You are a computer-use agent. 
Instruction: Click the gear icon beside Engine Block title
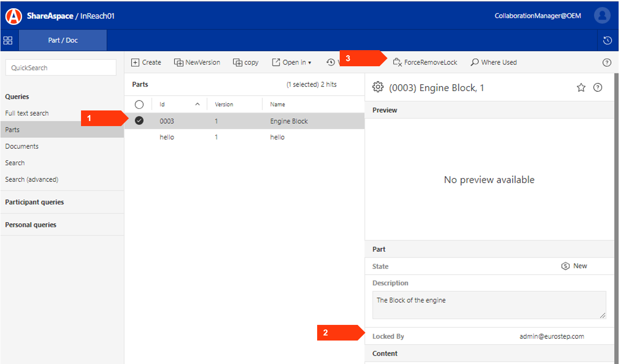[x=378, y=87]
